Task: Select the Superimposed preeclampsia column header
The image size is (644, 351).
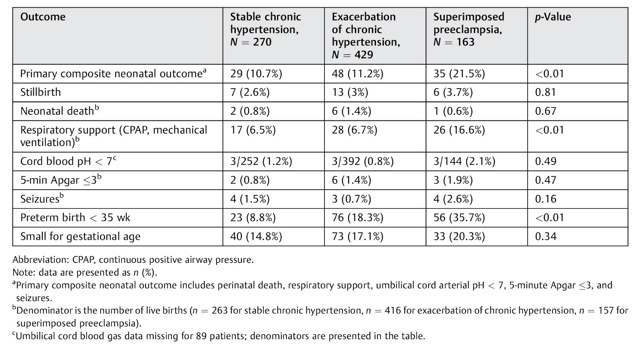Action: coord(469,29)
